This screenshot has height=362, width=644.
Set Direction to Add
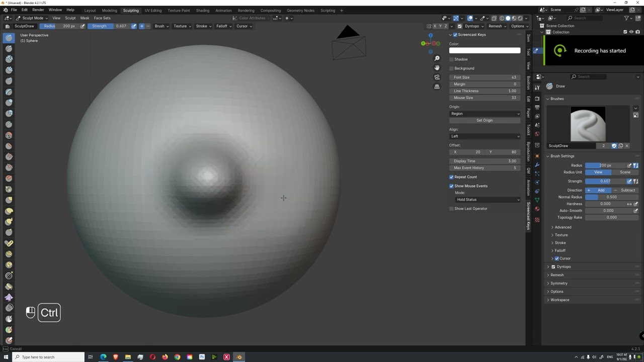tap(598, 190)
